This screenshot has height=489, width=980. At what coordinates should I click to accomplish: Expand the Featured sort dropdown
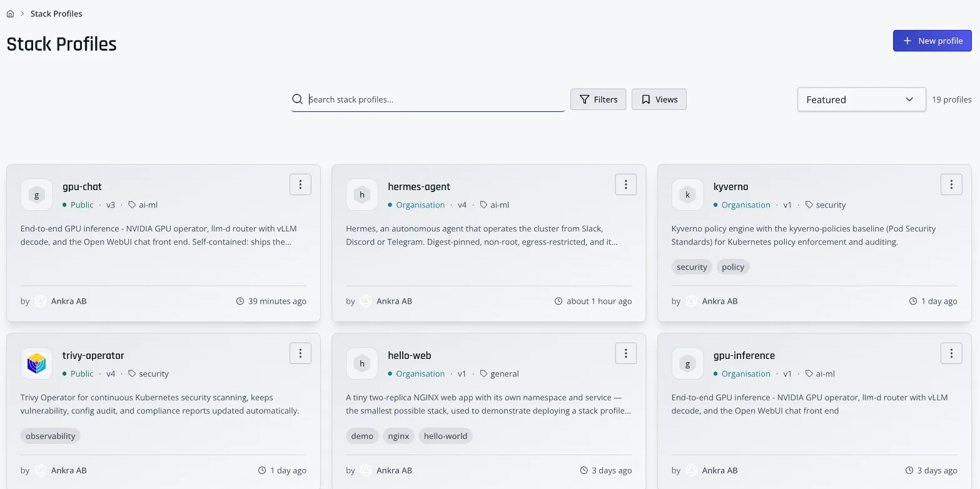(x=861, y=99)
